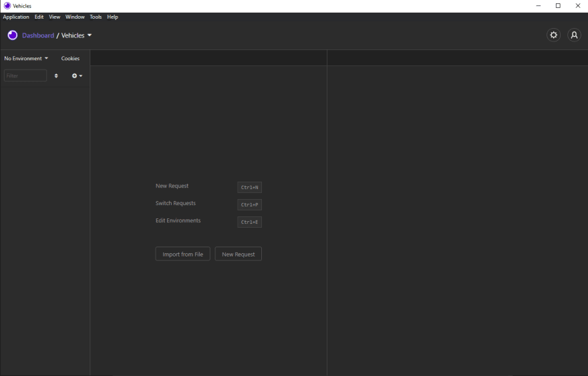Image resolution: width=588 pixels, height=376 pixels.
Task: Open the settings gear icon
Action: click(x=553, y=35)
